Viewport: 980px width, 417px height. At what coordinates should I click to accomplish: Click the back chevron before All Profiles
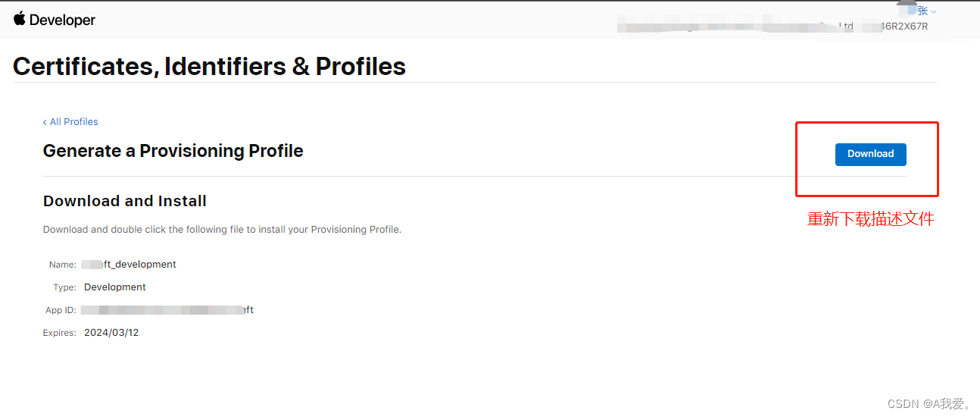(x=45, y=122)
